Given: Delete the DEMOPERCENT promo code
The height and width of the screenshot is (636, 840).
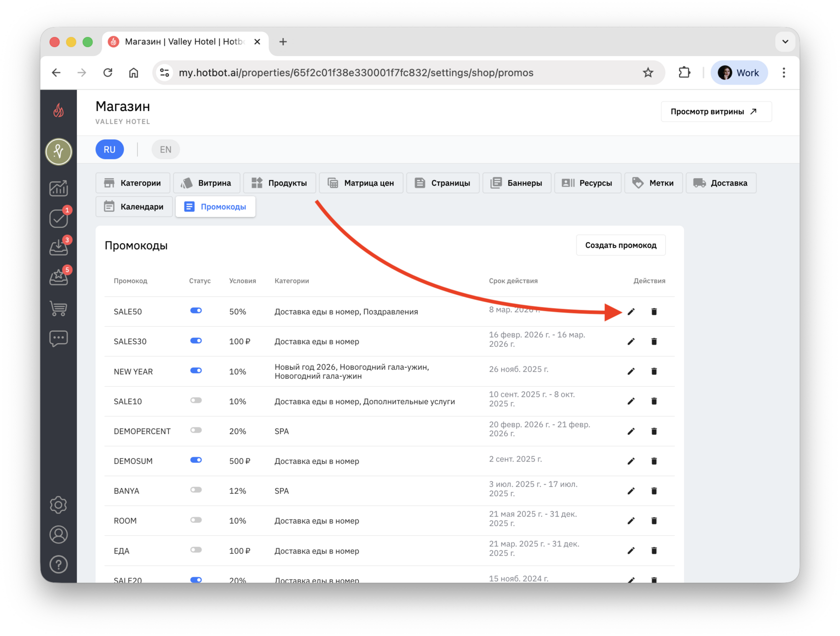Looking at the screenshot, I should tap(654, 431).
